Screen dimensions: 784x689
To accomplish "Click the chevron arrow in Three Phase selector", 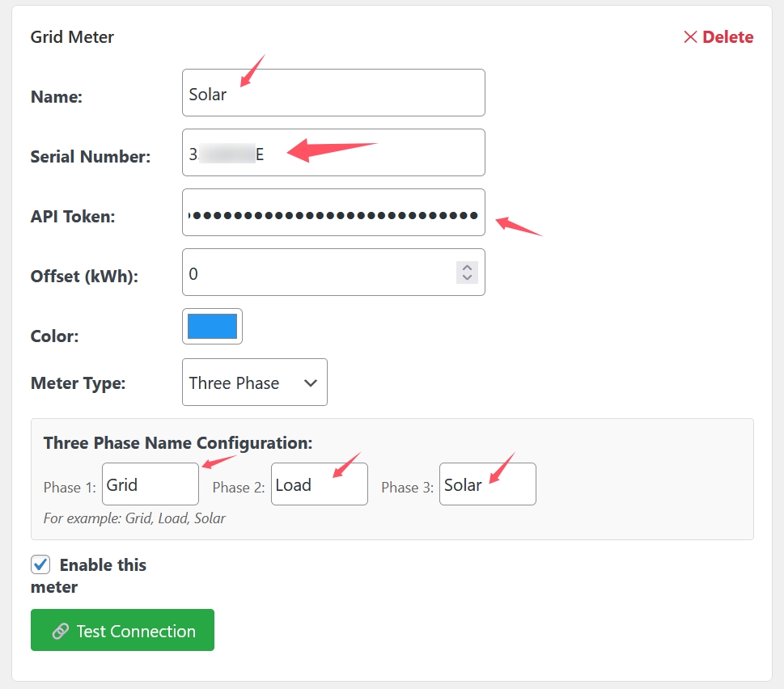I will (x=311, y=383).
